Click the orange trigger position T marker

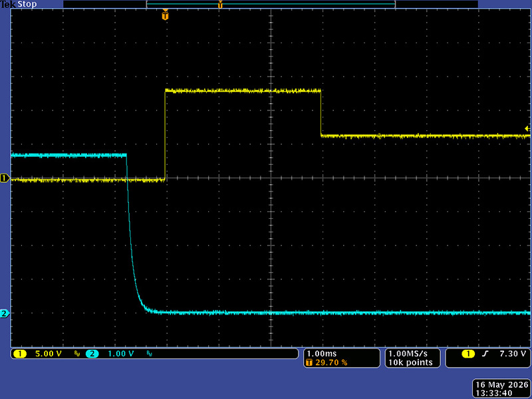[x=165, y=15]
